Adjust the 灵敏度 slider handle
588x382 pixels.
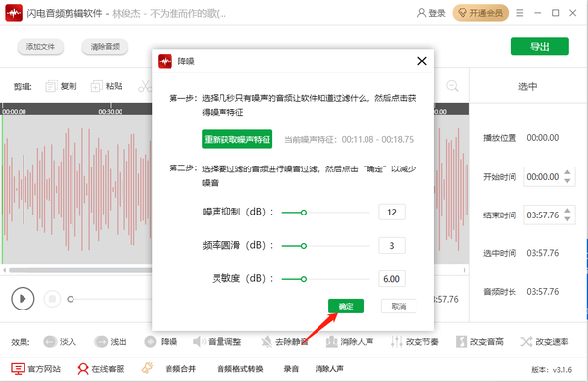(304, 279)
